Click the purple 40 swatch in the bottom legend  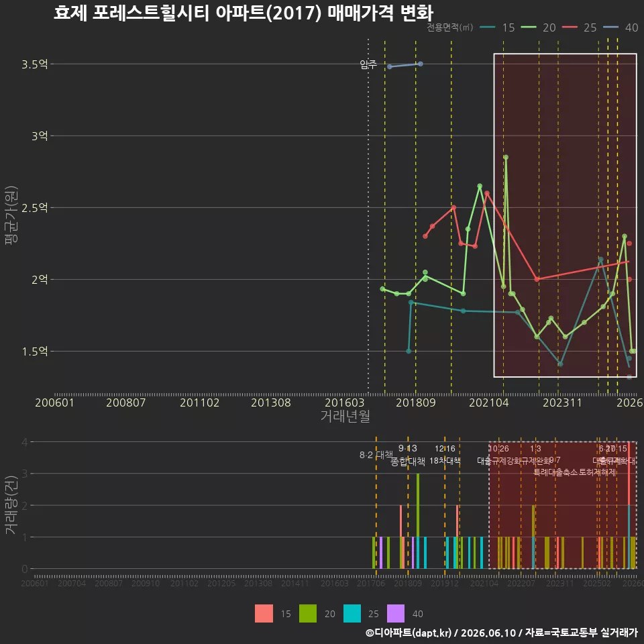click(x=396, y=614)
